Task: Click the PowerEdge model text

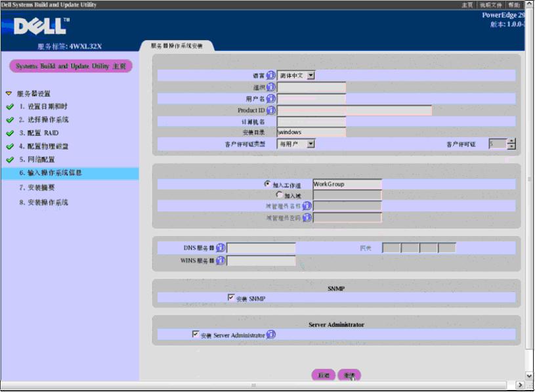Action: point(503,15)
